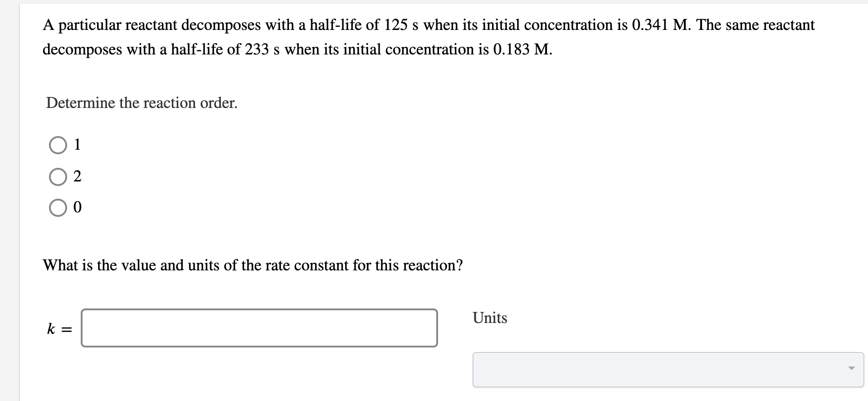Click the 'k =' label

tap(59, 328)
